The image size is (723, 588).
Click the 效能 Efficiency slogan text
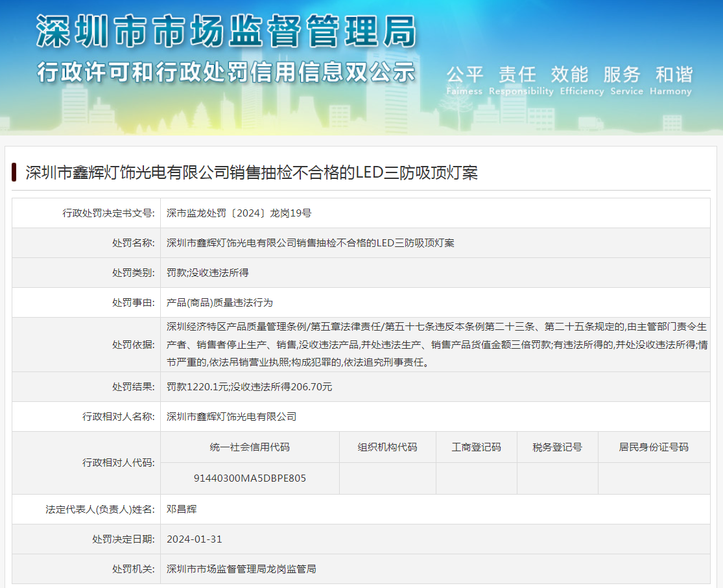click(582, 80)
